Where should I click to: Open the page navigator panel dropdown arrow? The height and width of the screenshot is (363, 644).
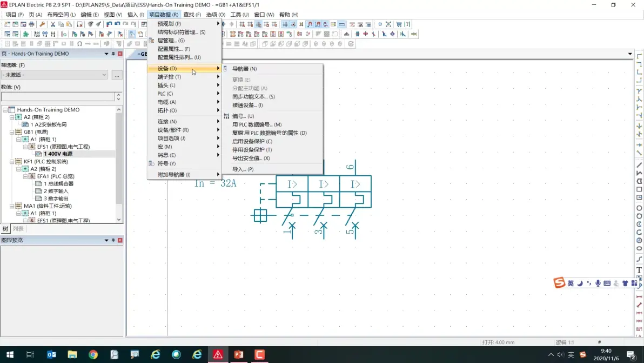(x=106, y=54)
